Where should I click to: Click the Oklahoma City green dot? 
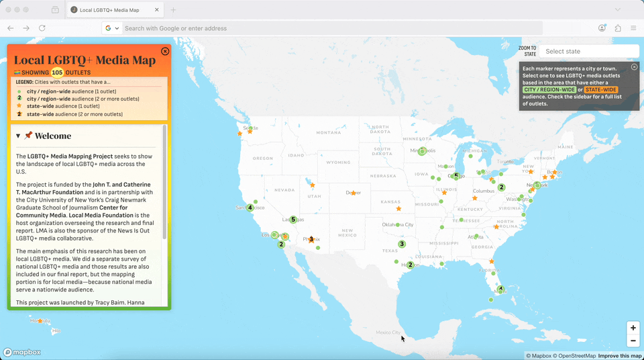398,225
